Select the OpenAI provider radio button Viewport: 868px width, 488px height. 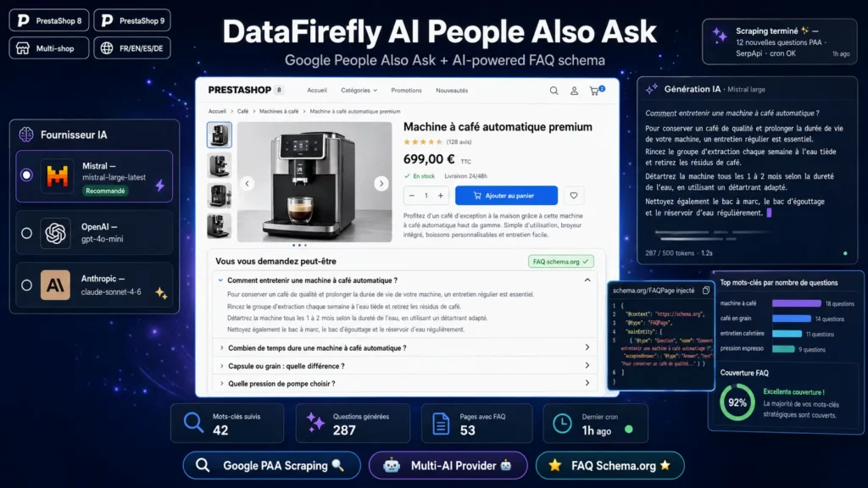26,233
